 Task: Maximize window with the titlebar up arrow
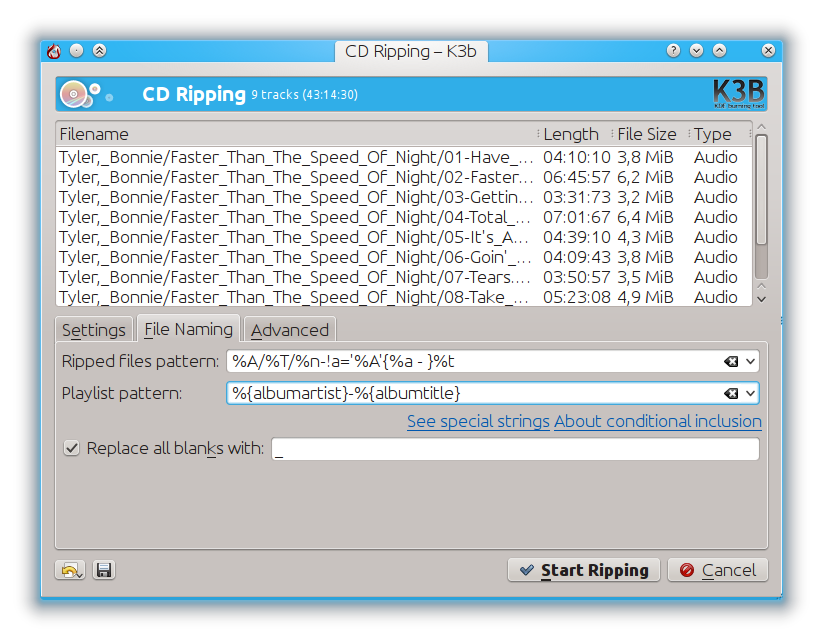point(720,50)
